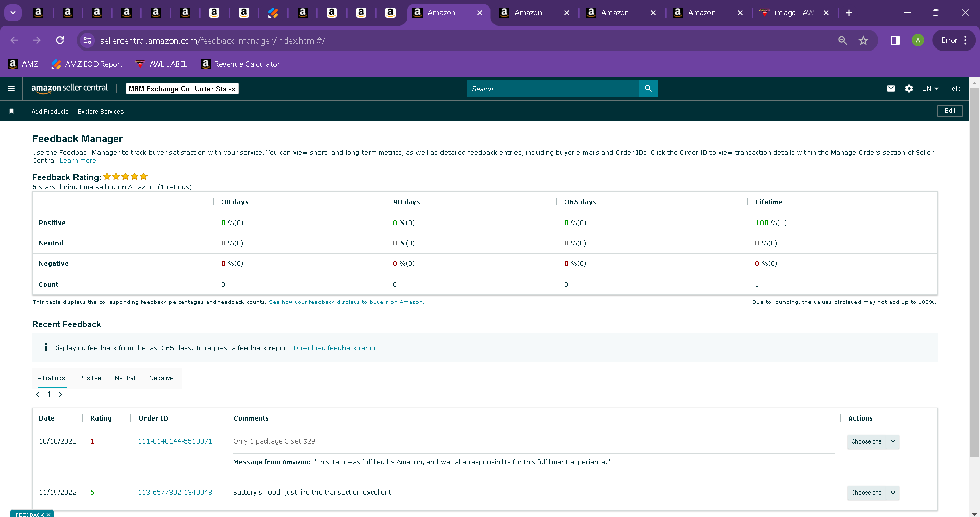980x517 pixels.
Task: Open order 113-6577392-1349048
Action: click(175, 493)
